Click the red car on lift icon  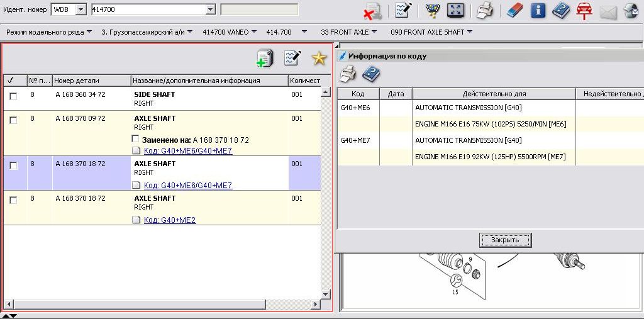click(x=584, y=10)
